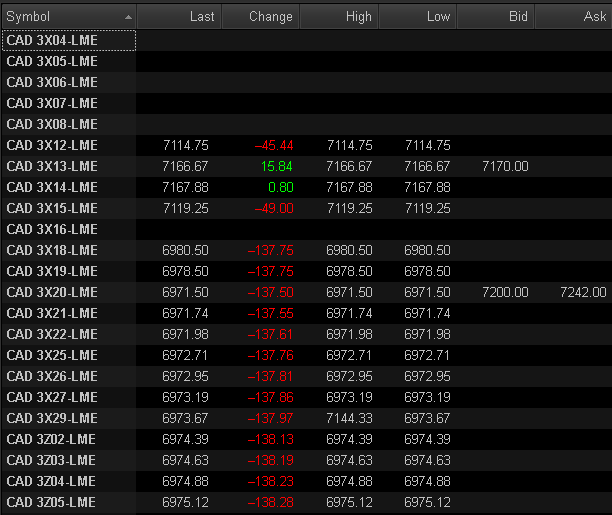Screen dimensions: 612x515
Task: Click the low 7166.67 for 3X13
Action: point(427,166)
